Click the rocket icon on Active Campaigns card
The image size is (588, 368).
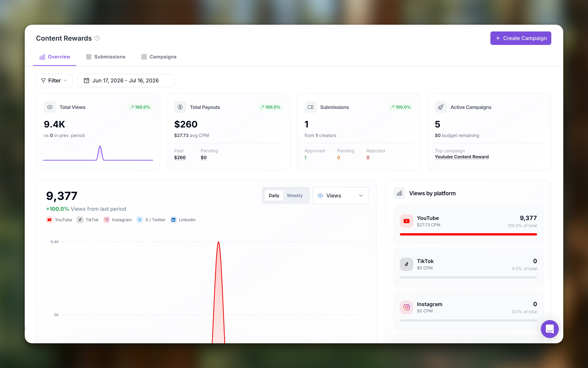[x=441, y=107]
